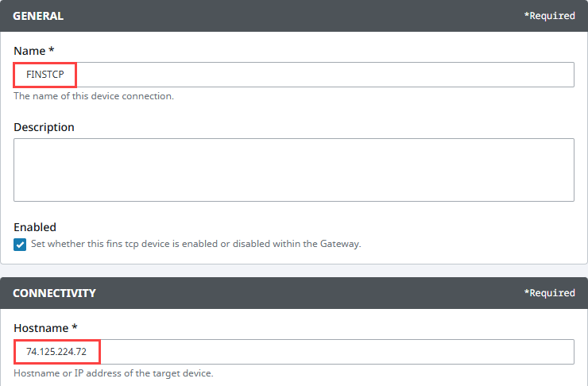Click the CONNECTIVITY section header
The height and width of the screenshot is (386, 588).
click(x=54, y=293)
